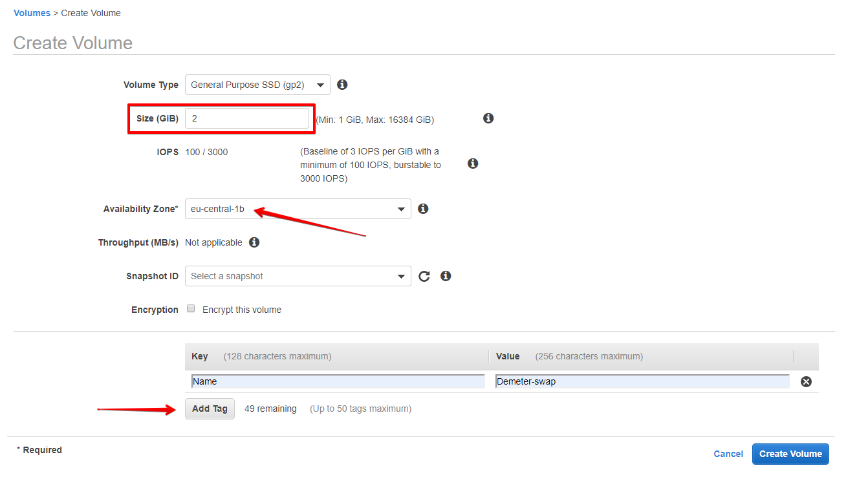
Task: Click the Create Volume button
Action: [x=790, y=454]
